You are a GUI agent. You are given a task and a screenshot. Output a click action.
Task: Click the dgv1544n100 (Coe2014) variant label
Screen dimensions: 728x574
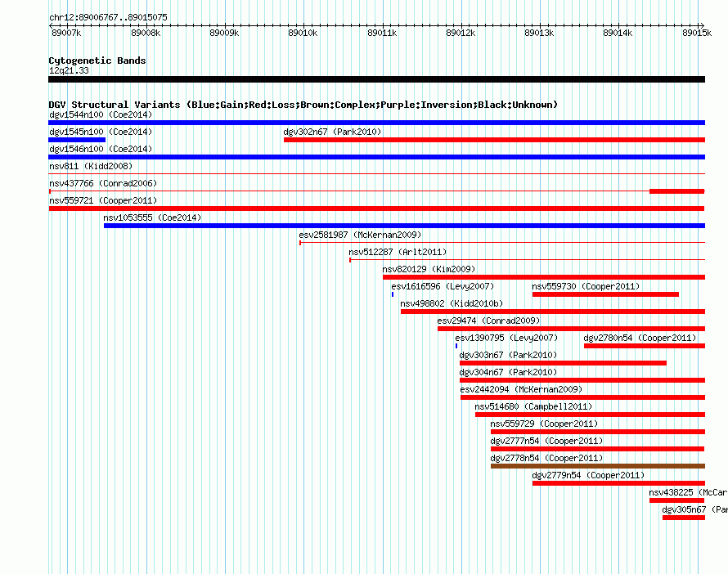[x=101, y=114]
